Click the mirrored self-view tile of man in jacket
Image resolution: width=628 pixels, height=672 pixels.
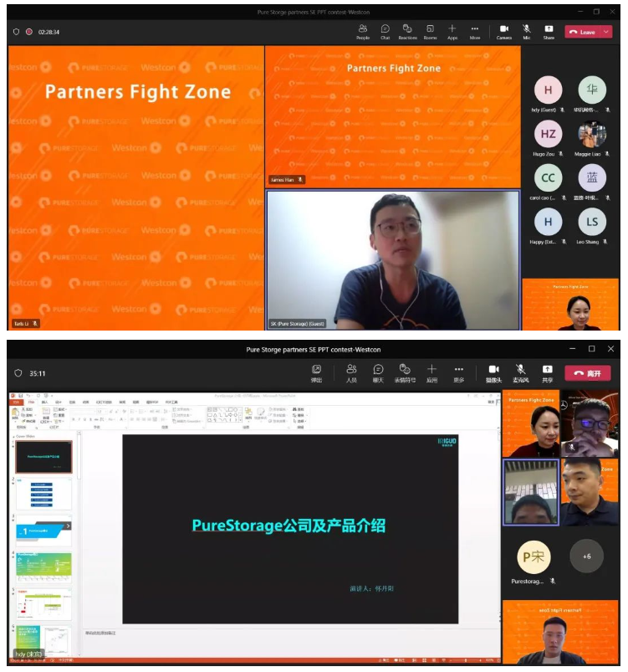[561, 632]
